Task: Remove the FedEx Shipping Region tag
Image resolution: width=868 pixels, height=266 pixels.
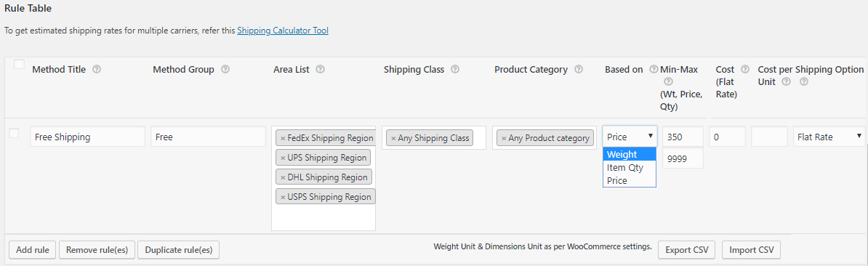Action: 283,138
